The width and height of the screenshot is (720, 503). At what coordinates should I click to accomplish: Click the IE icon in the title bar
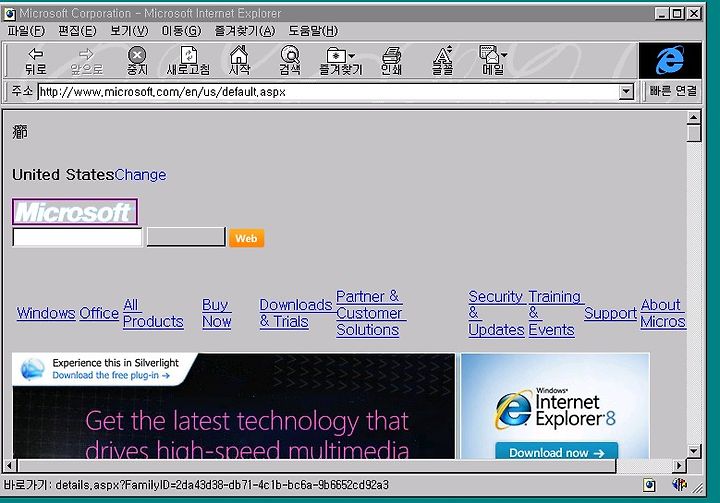coord(10,14)
